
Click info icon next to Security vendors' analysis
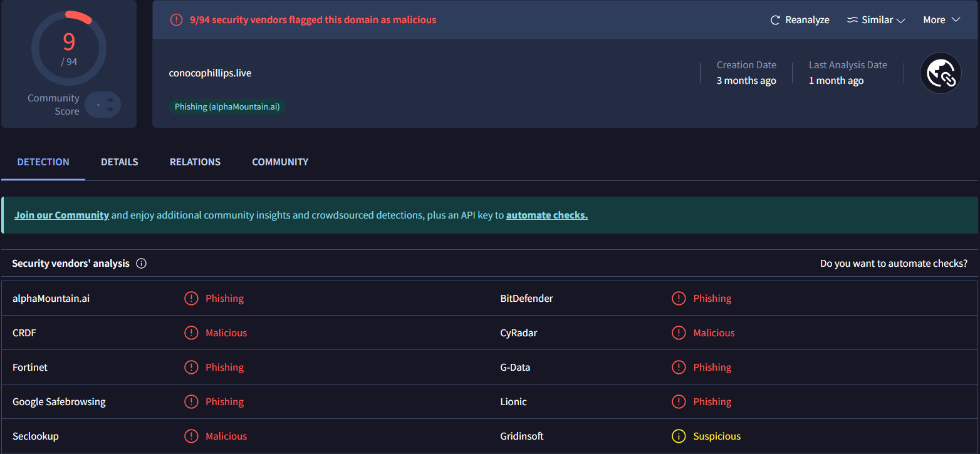click(141, 264)
